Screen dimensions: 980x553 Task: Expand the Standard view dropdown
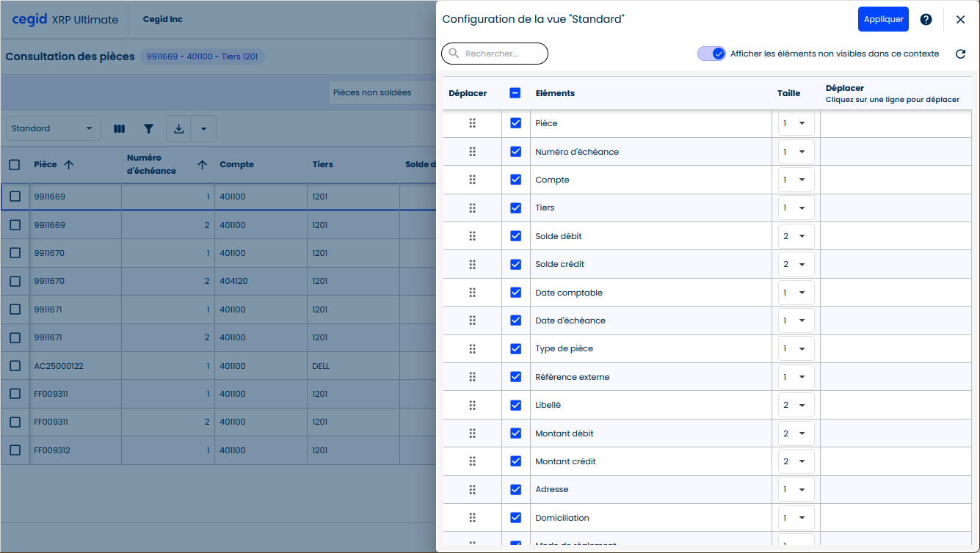point(53,129)
